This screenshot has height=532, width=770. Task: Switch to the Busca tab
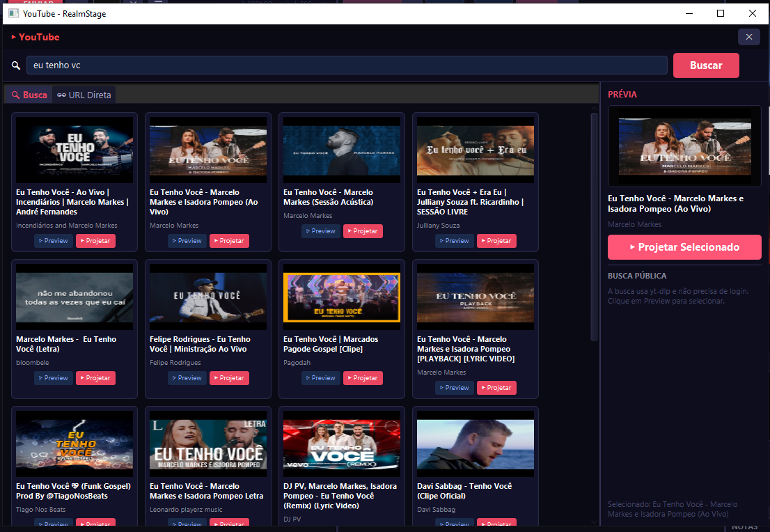click(x=29, y=95)
